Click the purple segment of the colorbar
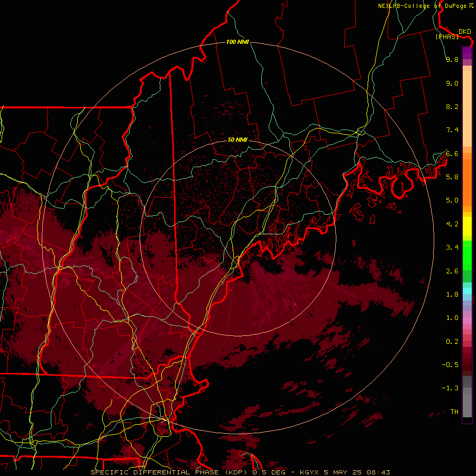476x476 pixels. [467, 53]
